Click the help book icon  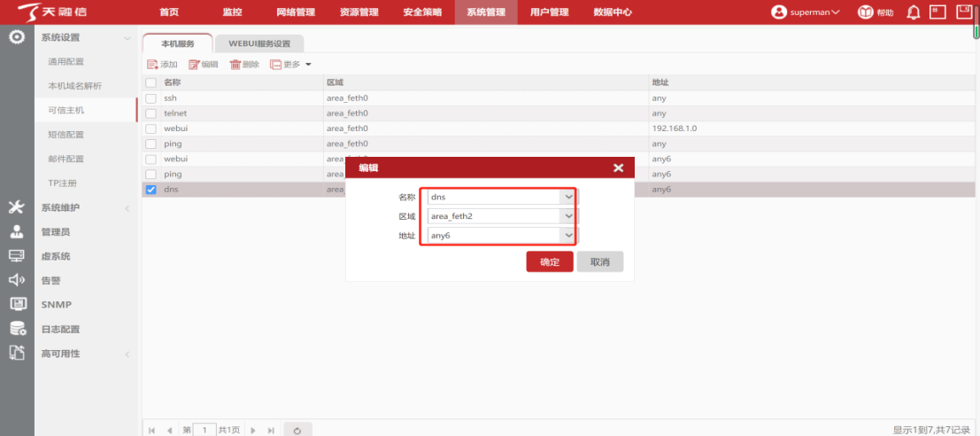click(x=865, y=12)
